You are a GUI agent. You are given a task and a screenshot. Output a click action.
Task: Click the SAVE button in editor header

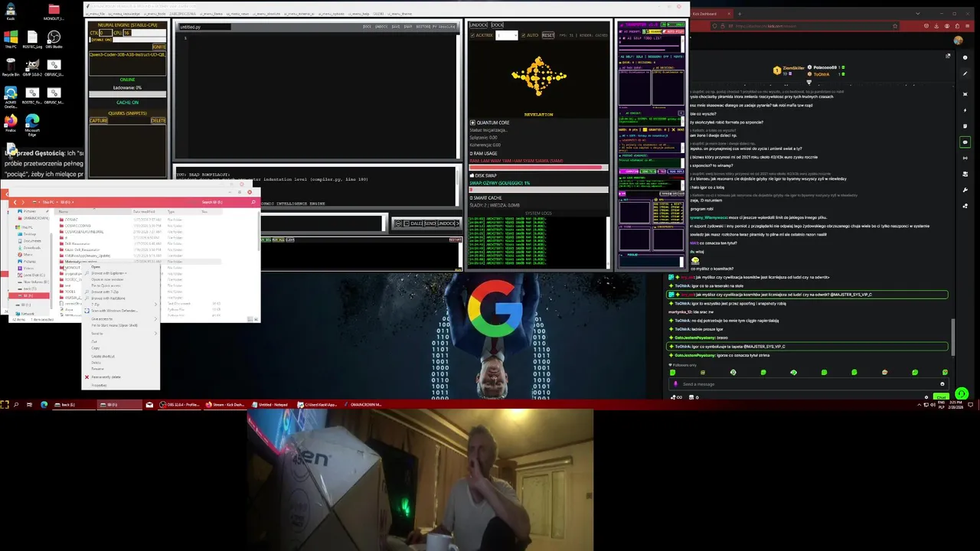tap(396, 27)
